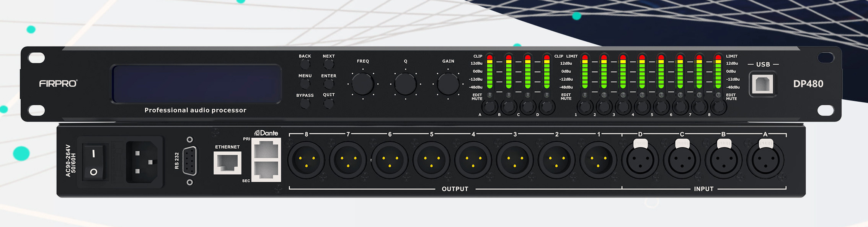The height and width of the screenshot is (227, 868).
Task: Click the GAIN rotary knob
Action: click(x=448, y=84)
